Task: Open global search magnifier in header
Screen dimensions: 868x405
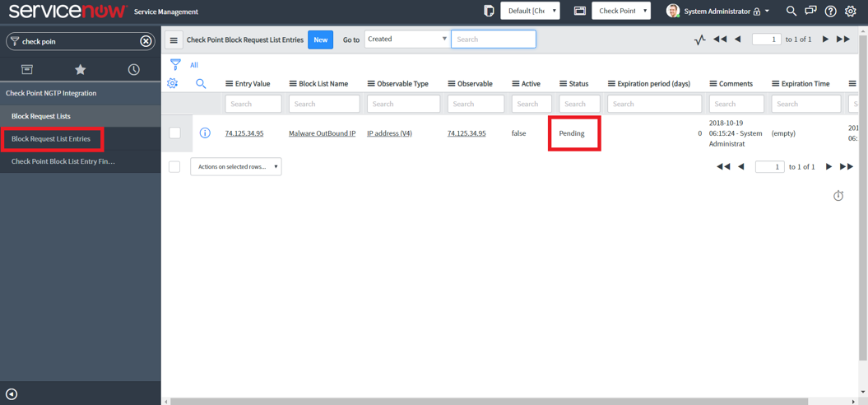Action: point(791,11)
